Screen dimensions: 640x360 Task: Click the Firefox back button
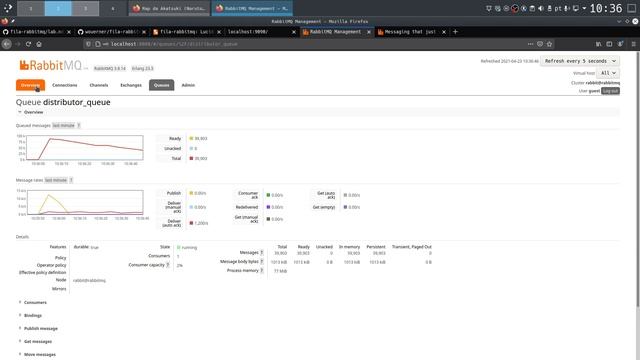tap(7, 44)
